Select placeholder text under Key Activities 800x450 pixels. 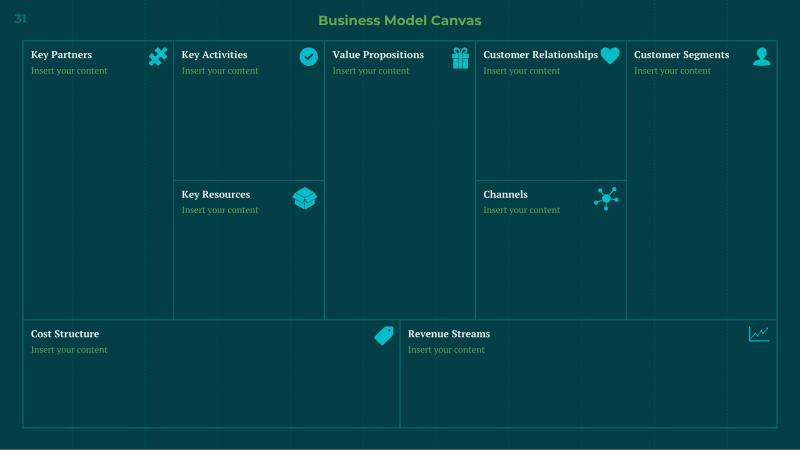(220, 71)
